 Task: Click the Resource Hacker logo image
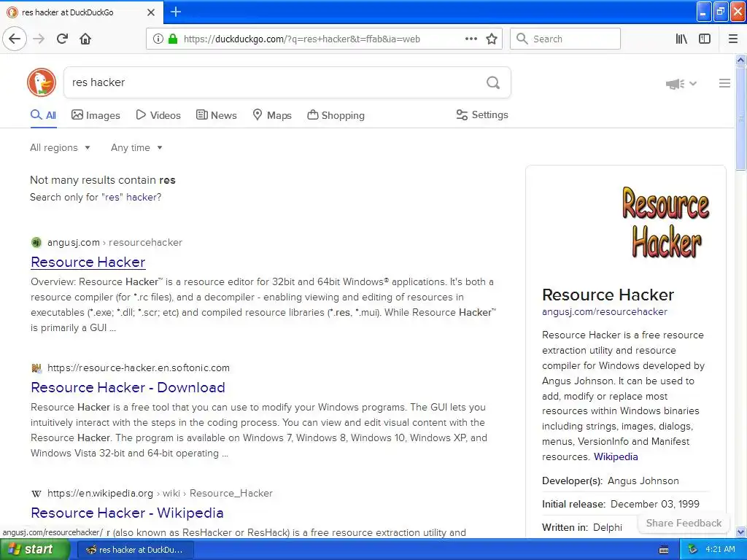666,222
